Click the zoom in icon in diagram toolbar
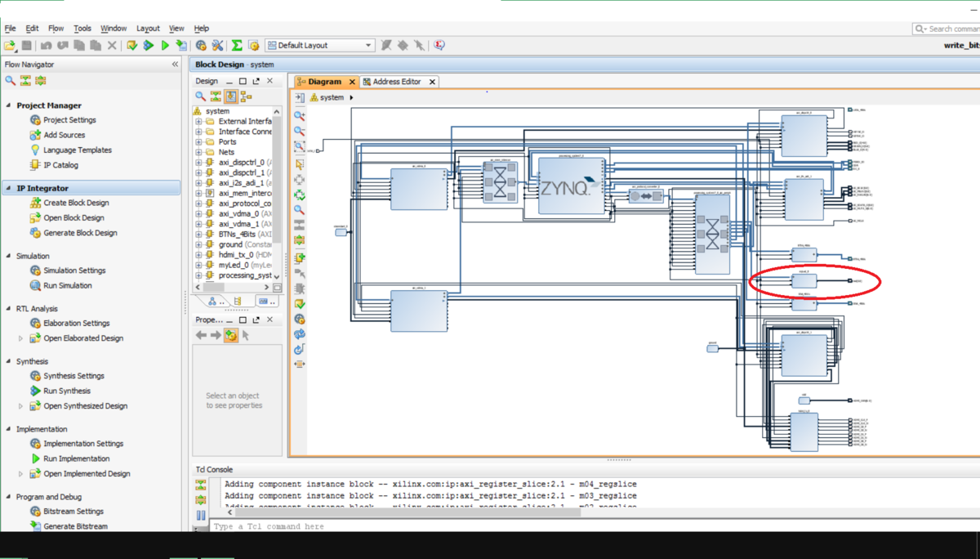The height and width of the screenshot is (559, 980). [300, 116]
